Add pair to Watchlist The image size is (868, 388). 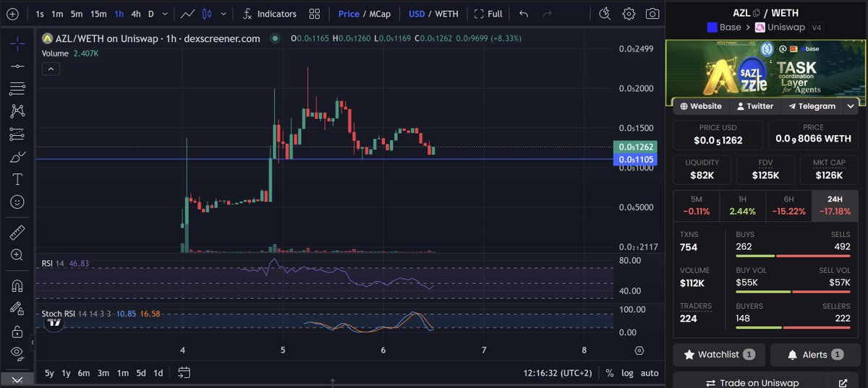[718, 355]
